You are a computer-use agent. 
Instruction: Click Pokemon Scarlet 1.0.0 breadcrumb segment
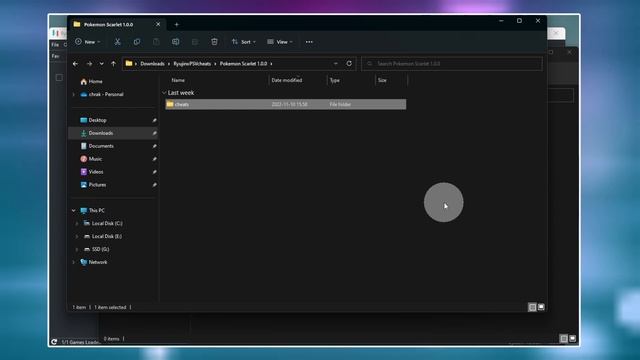(243, 64)
